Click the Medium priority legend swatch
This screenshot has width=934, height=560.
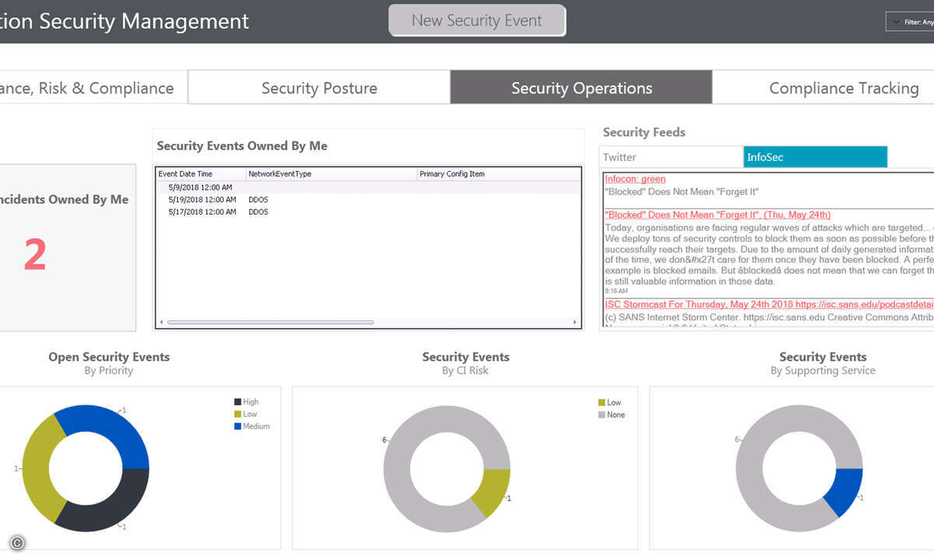237,427
